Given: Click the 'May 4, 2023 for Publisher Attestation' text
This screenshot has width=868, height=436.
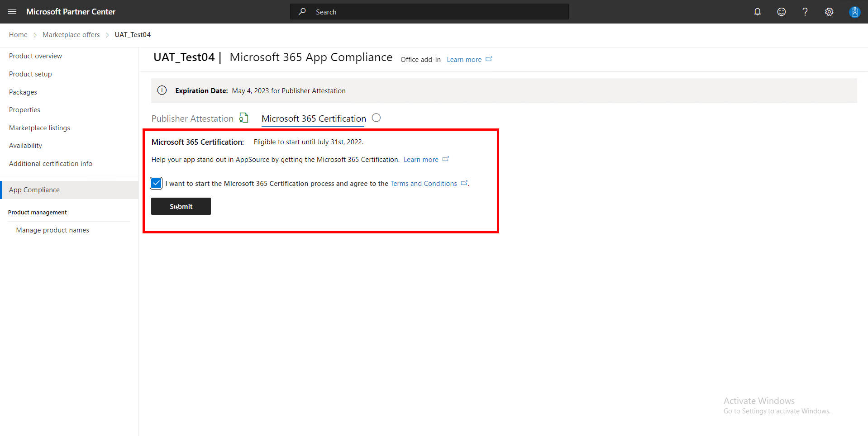Looking at the screenshot, I should coord(289,91).
